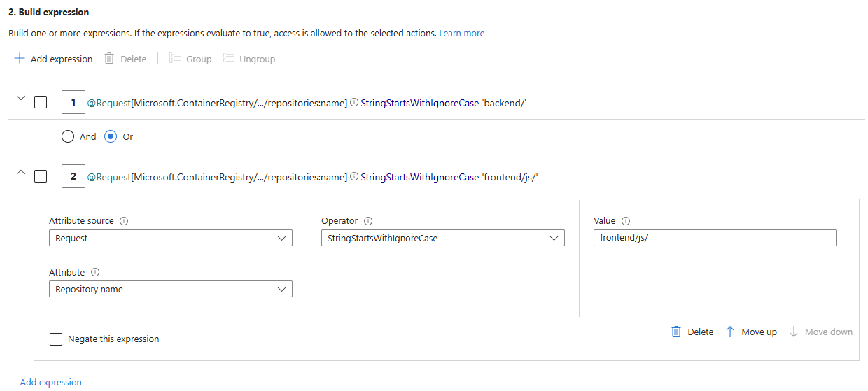The height and width of the screenshot is (391, 868).
Task: Click the Group icon in toolbar
Action: tap(175, 59)
